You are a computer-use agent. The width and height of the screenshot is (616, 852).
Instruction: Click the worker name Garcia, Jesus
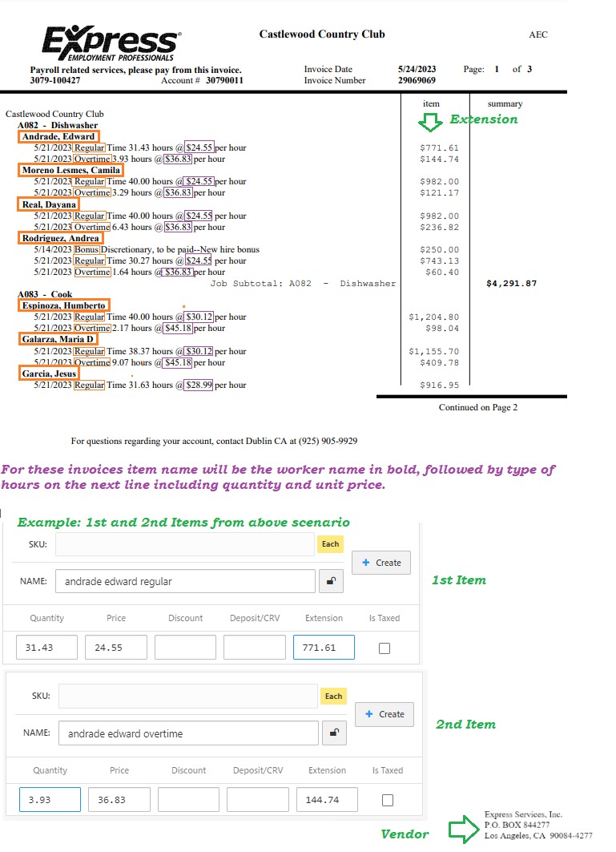tap(49, 374)
